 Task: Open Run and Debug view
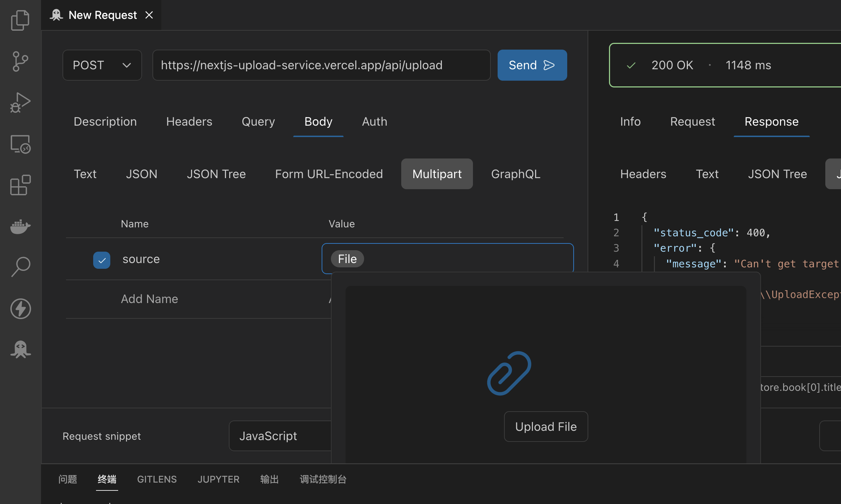(x=20, y=103)
